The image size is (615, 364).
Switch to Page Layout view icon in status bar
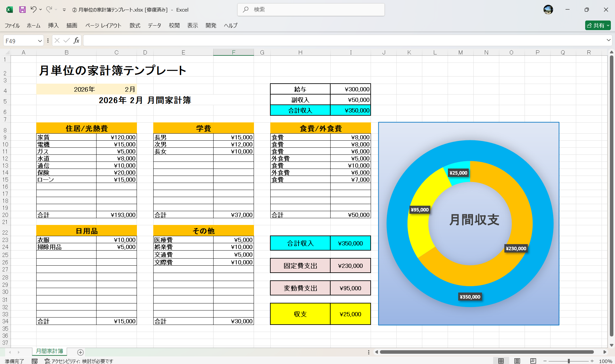517,360
